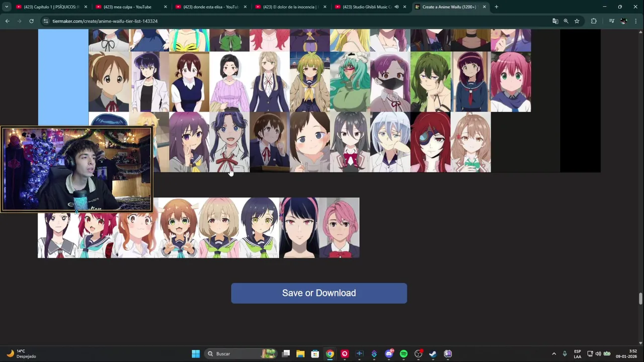Select the black-haired girl in lavender sweater
Screen dimensions: 644x362
point(229,82)
